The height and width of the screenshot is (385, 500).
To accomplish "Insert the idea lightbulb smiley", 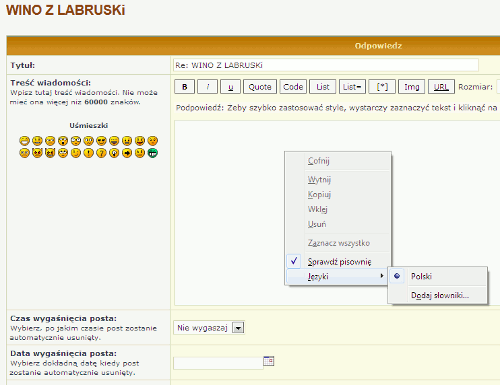I will point(114,153).
